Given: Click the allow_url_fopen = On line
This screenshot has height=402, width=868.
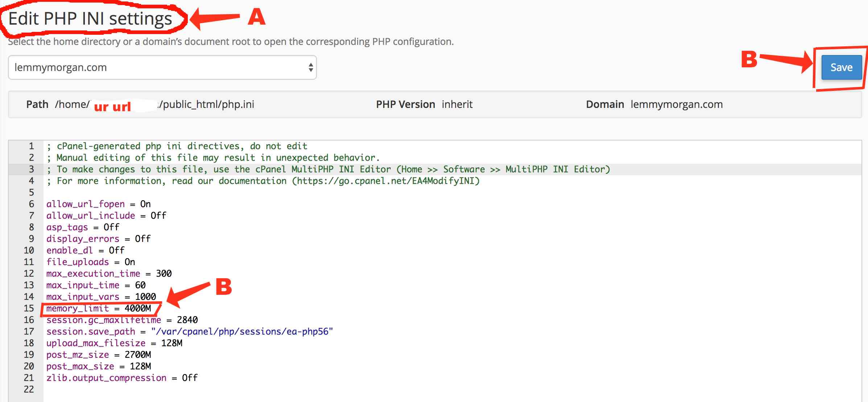Looking at the screenshot, I should coord(99,204).
